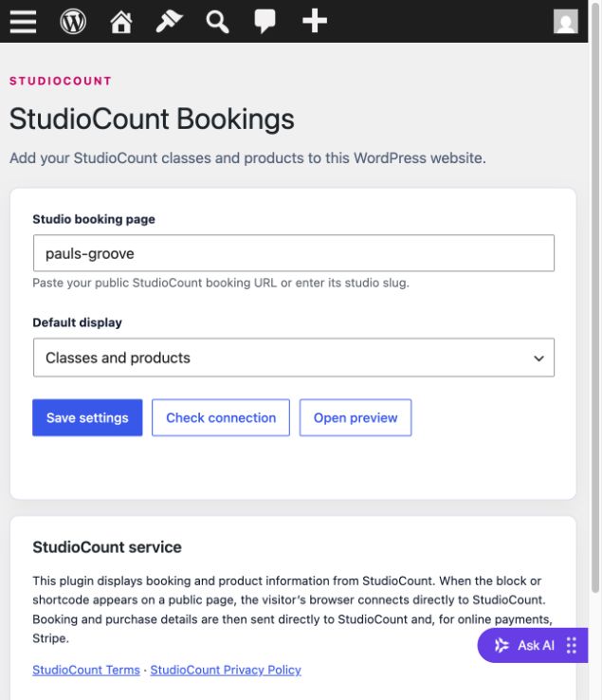Open the StudioCount Terms link
602x700 pixels.
coord(86,670)
